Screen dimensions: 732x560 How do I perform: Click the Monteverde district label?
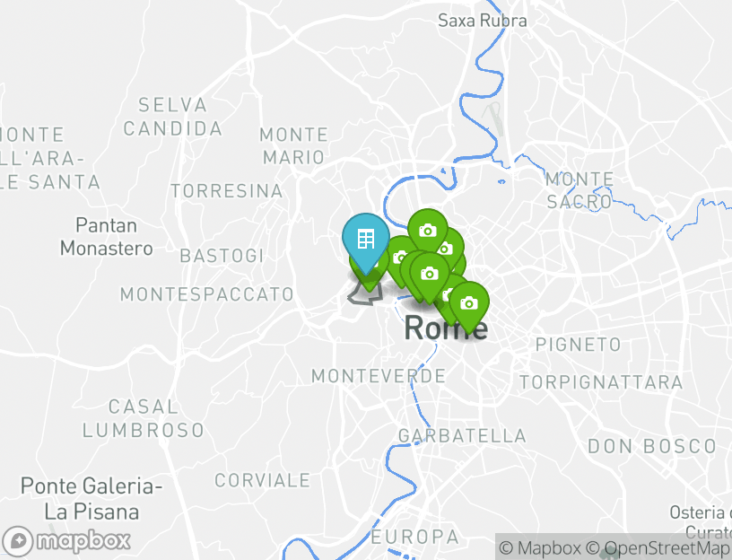tap(379, 376)
